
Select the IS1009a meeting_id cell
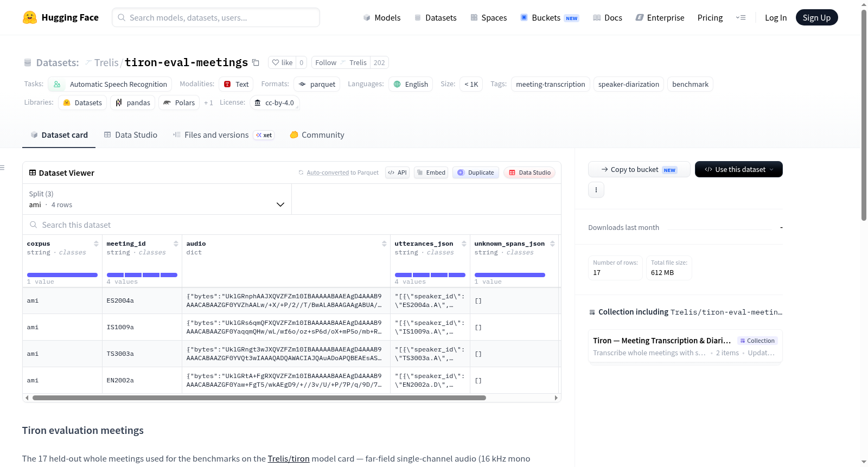(x=142, y=327)
